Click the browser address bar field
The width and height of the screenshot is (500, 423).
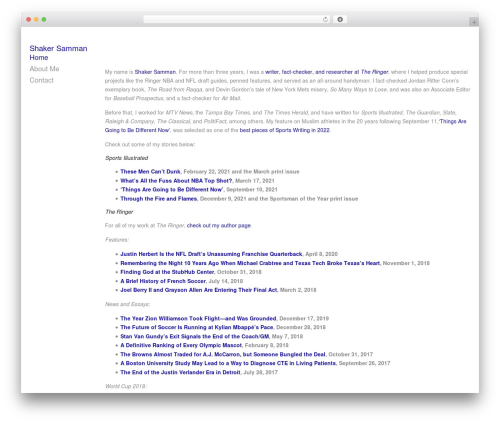236,20
